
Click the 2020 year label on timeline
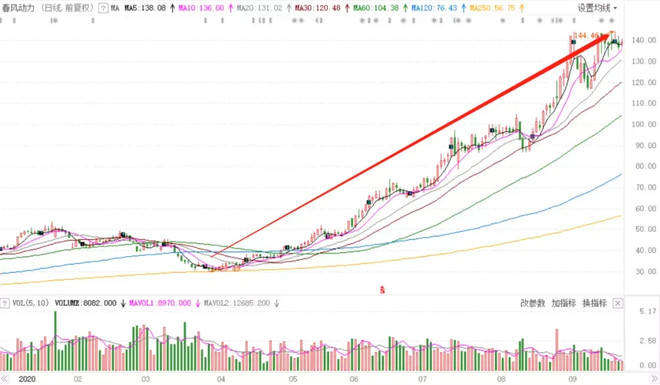27,379
